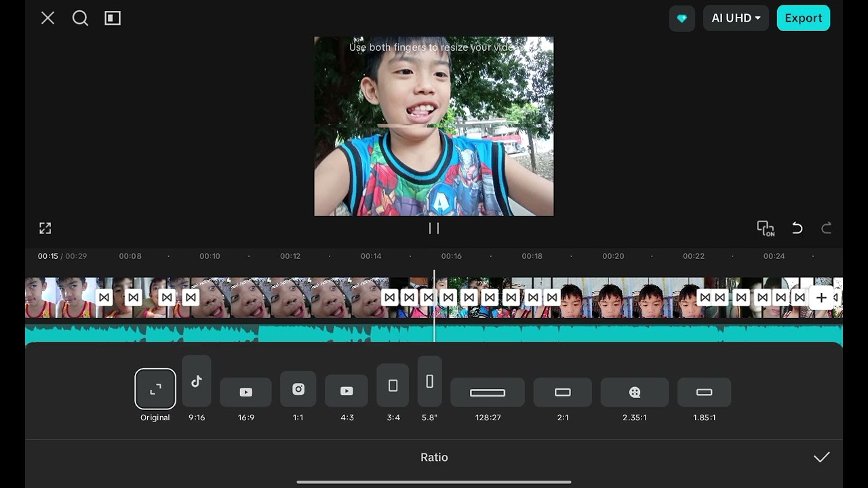This screenshot has height=488, width=868.
Task: Tap the Pro diamond icon
Action: (682, 18)
